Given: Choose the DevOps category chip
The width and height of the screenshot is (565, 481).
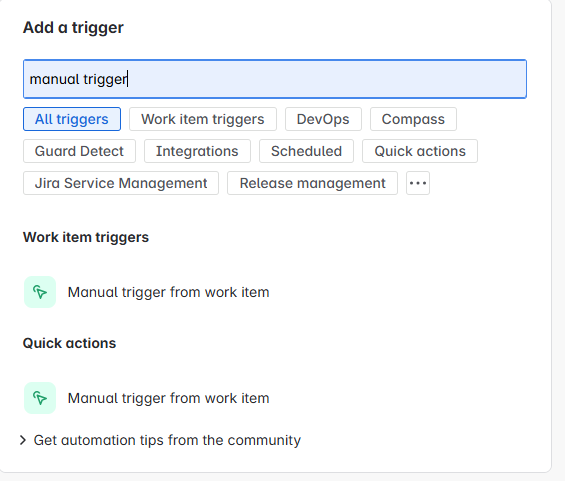Looking at the screenshot, I should point(323,119).
